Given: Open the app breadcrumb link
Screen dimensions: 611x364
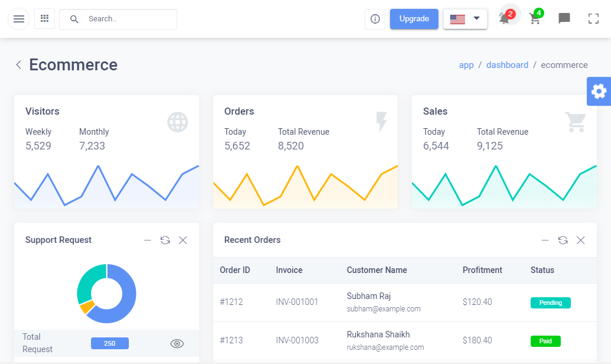Looking at the screenshot, I should pos(466,65).
